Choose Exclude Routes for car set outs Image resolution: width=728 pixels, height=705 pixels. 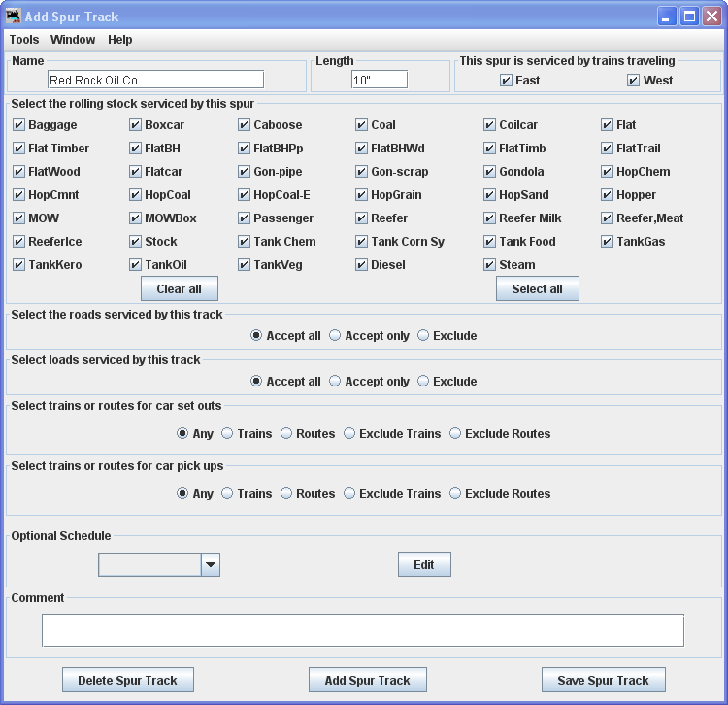(455, 434)
